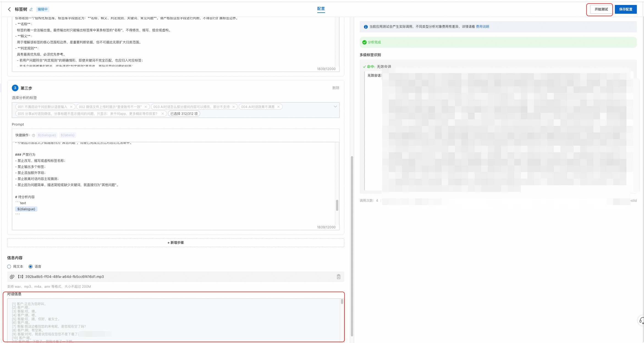
Task: Add a new step with 新增步骤
Action: pos(176,243)
